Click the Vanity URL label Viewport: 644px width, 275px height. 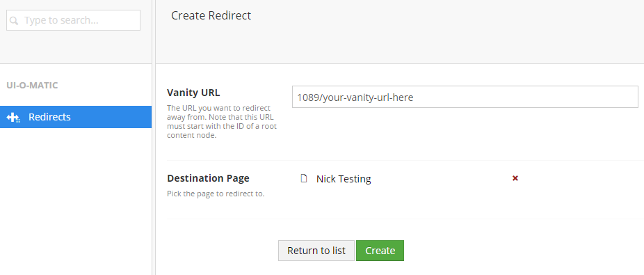(193, 93)
